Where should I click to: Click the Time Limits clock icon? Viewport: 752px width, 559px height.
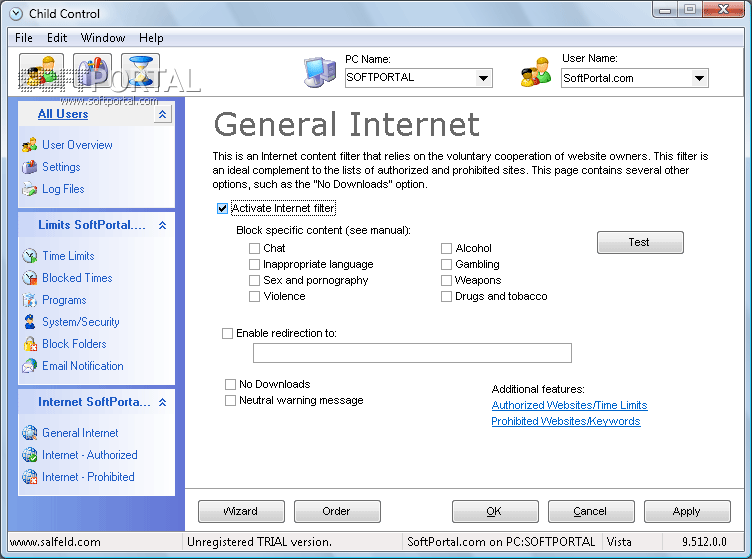[29, 256]
